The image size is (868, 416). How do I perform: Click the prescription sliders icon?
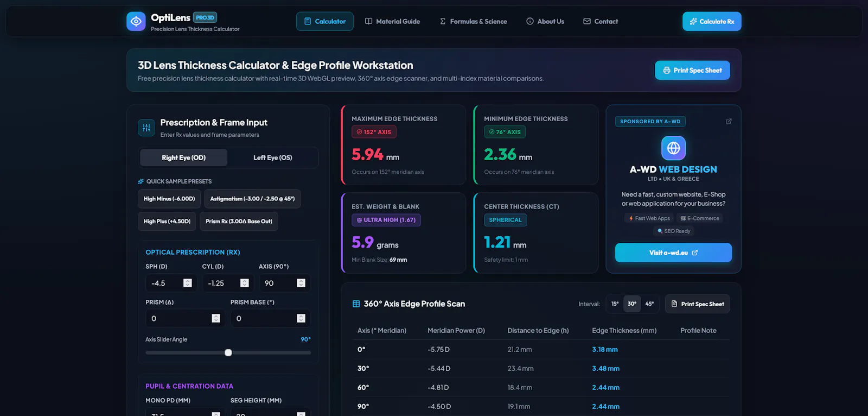(x=146, y=128)
